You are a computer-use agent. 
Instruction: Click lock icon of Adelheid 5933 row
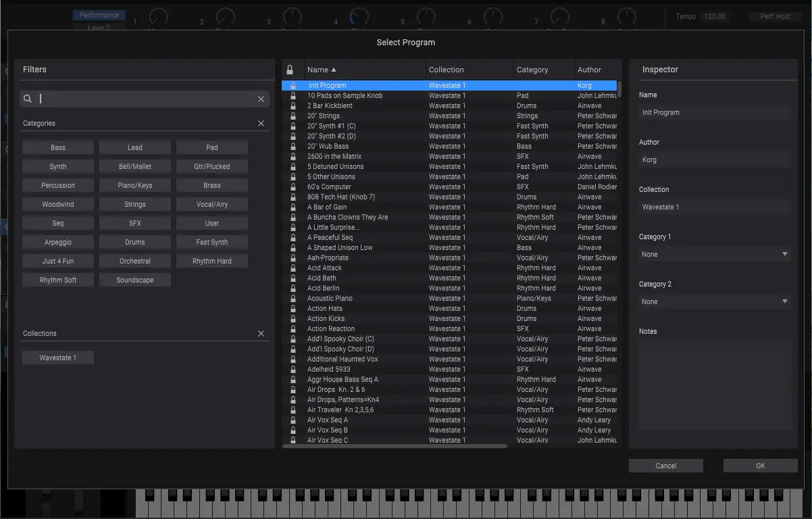pos(293,370)
